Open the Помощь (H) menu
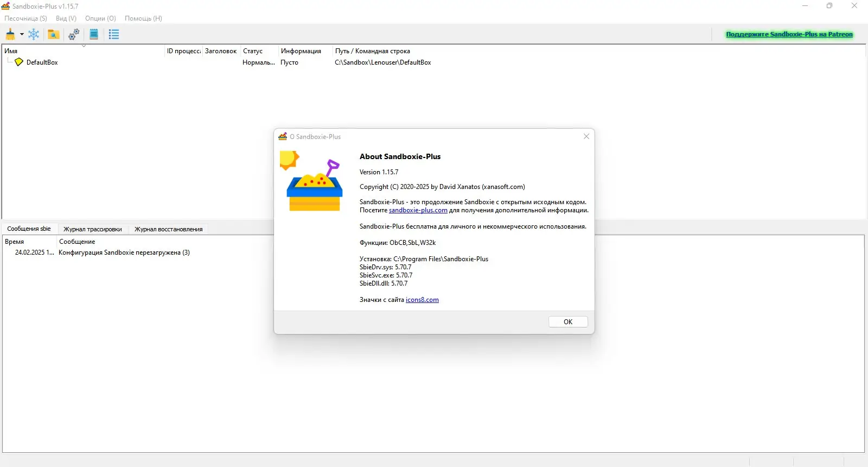 143,18
